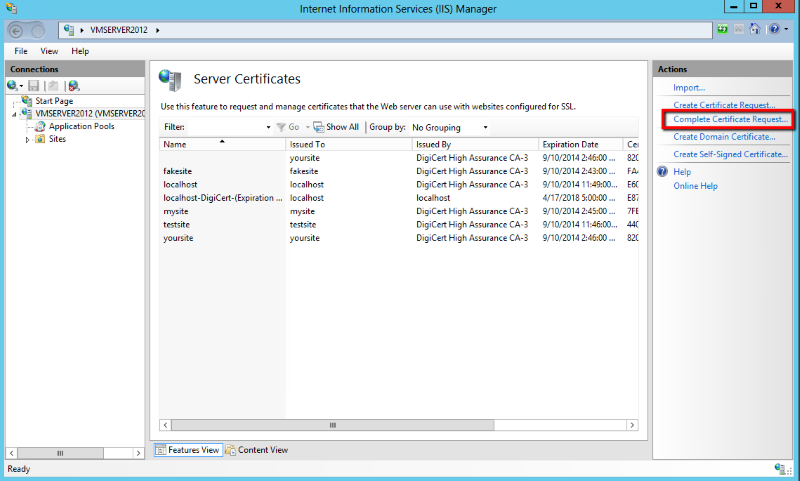Image resolution: width=800 pixels, height=481 pixels.
Task: Open the Group by No Grouping dropdown
Action: pos(485,127)
